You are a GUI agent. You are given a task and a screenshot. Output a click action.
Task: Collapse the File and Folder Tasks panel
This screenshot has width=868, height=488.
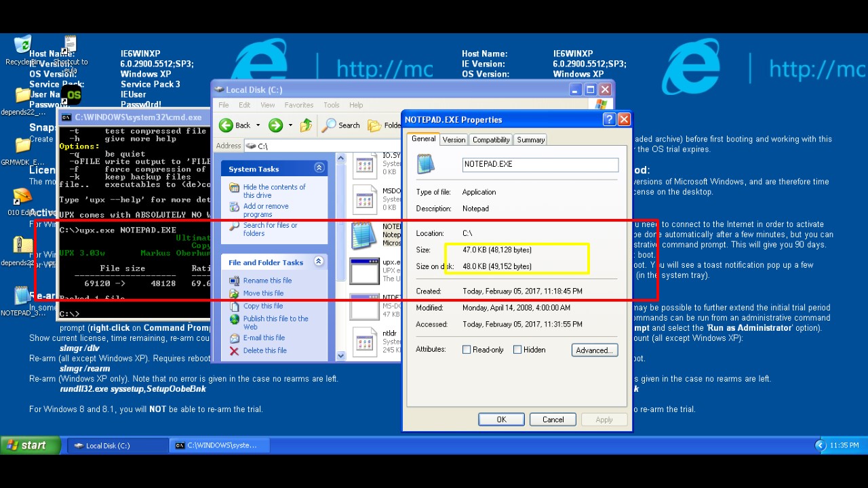pos(319,262)
